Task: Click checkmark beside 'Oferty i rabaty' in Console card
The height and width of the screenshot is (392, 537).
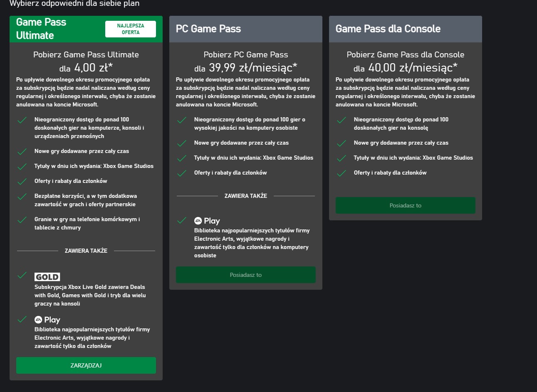Action: coord(342,173)
